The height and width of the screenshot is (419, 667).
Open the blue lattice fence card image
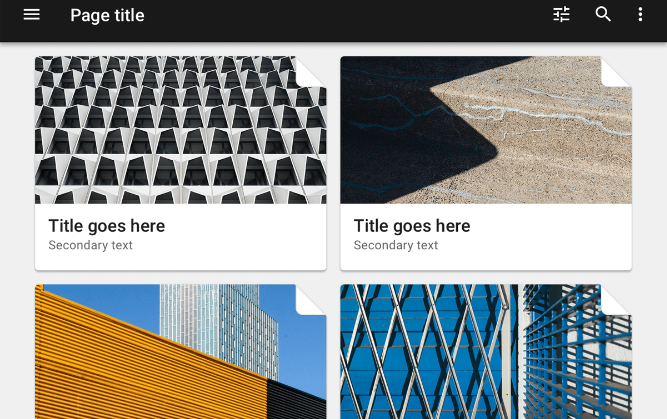coord(486,351)
